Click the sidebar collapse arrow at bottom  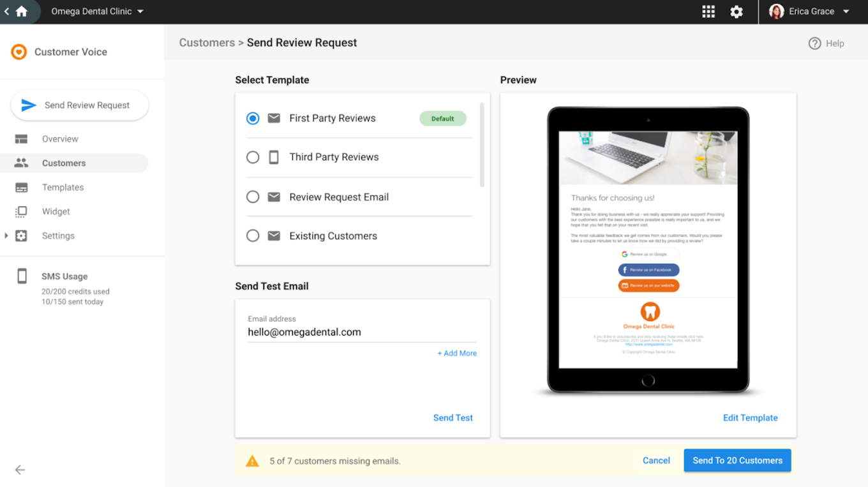20,470
